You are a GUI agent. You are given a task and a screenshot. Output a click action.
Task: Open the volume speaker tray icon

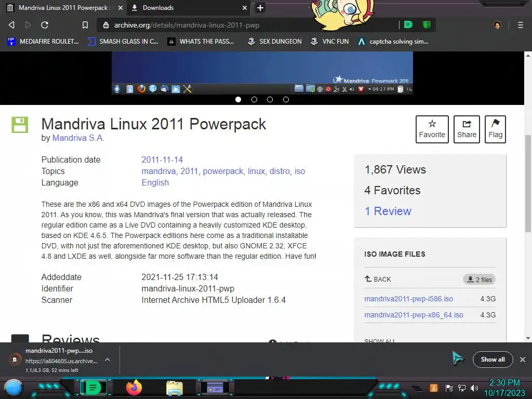coord(474,388)
